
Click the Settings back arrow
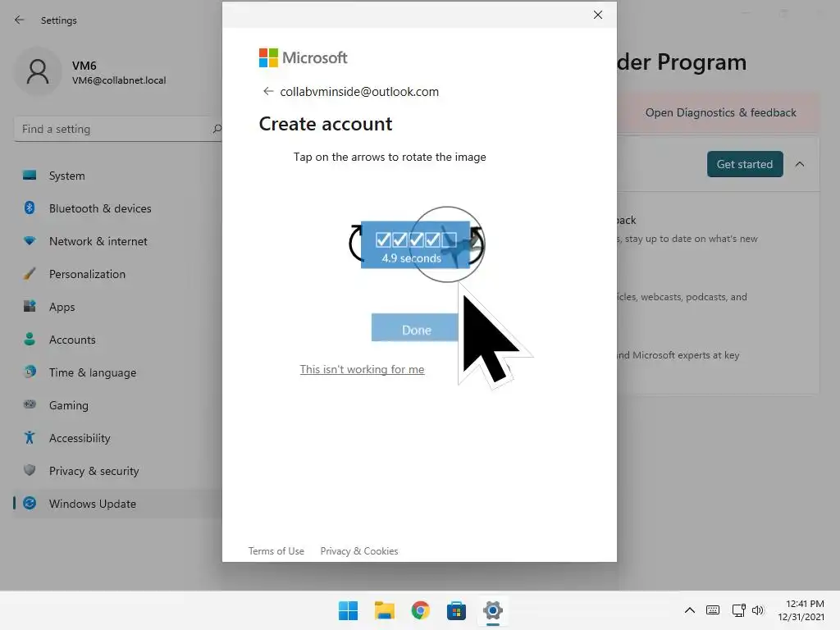[20, 20]
